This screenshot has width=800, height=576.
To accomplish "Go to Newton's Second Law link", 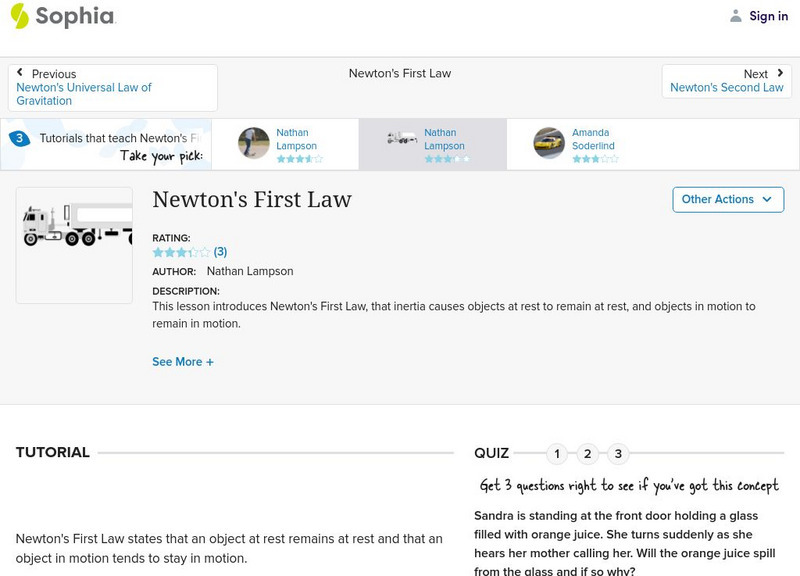I will pos(726,88).
